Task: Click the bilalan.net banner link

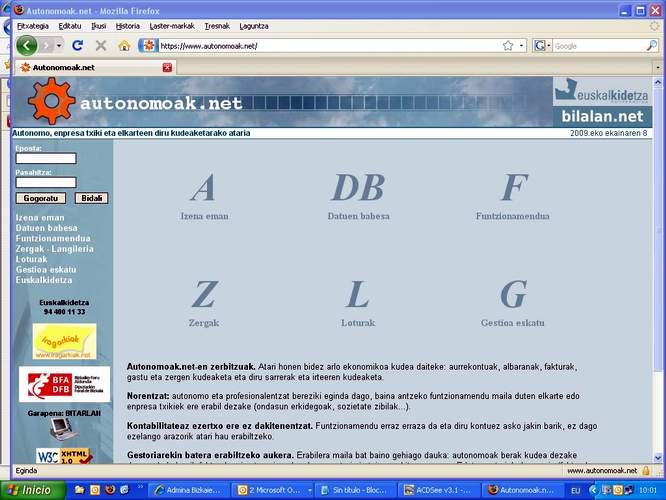Action: [601, 116]
